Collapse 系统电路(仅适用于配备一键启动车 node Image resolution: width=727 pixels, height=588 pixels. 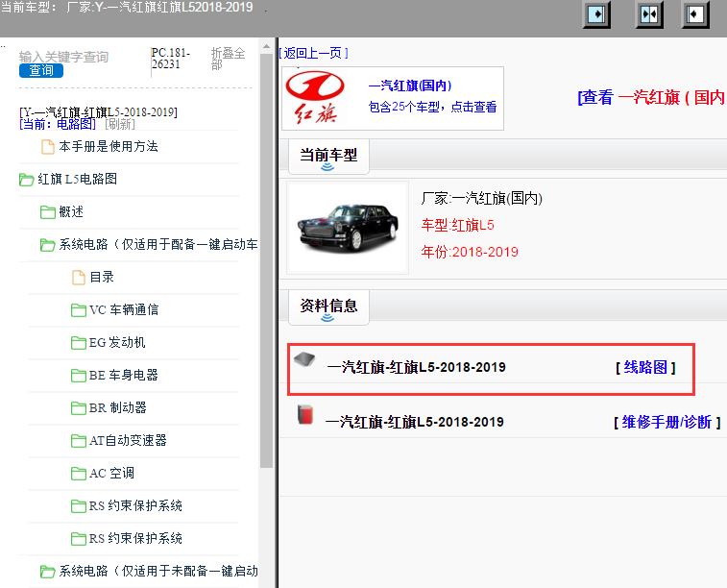pyautogui.click(x=158, y=245)
